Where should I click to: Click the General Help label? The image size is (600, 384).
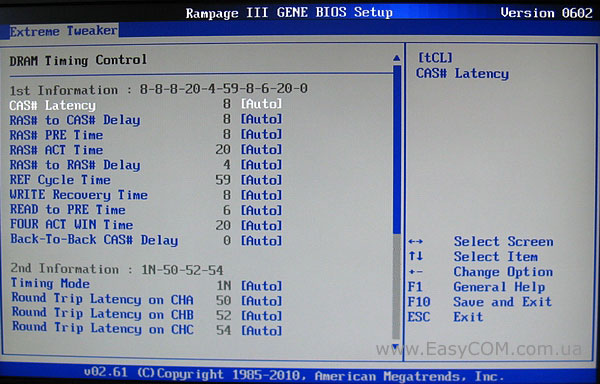pos(499,287)
